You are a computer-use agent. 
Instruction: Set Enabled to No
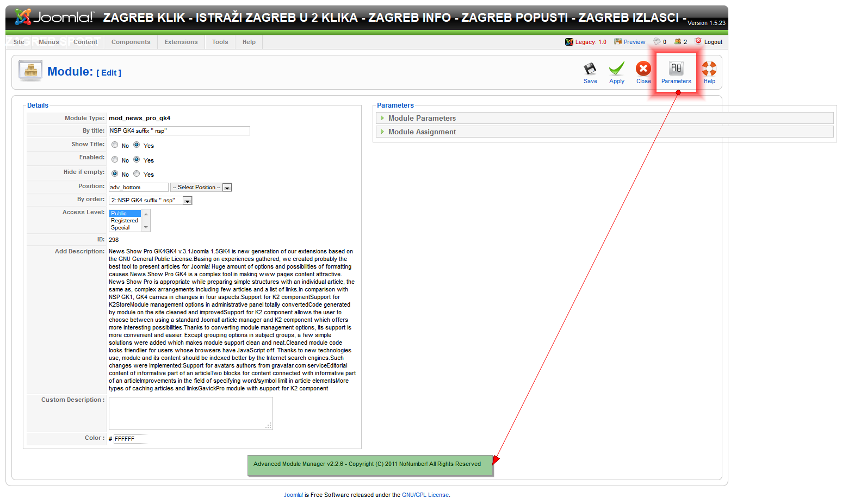coord(115,160)
